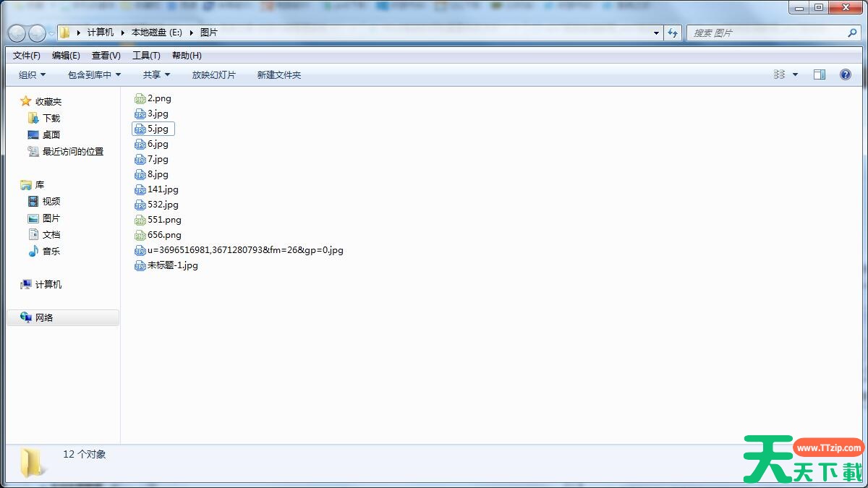This screenshot has height=488, width=868.
Task: Open the 组织 dropdown menu
Action: (32, 74)
